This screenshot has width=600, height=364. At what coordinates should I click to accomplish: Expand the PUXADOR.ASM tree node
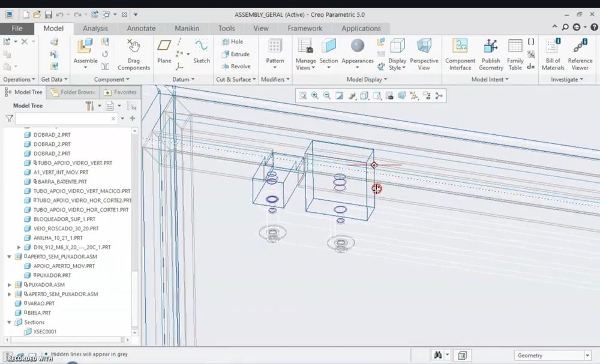click(x=10, y=285)
